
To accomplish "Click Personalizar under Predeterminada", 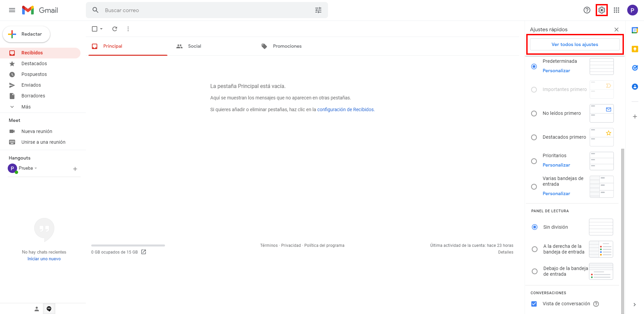I will pos(556,71).
